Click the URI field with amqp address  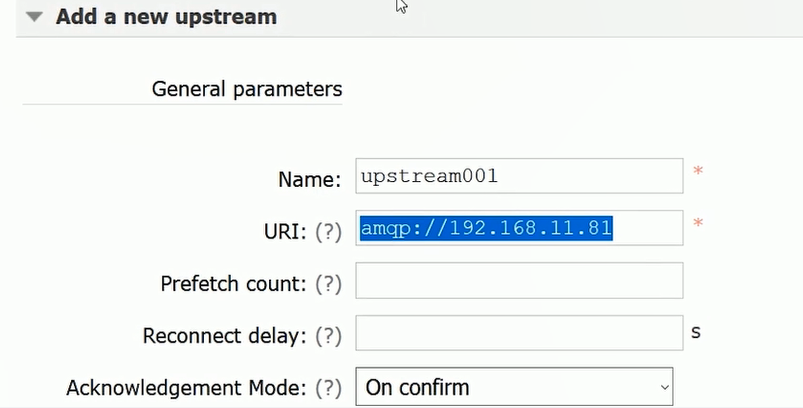(x=519, y=228)
